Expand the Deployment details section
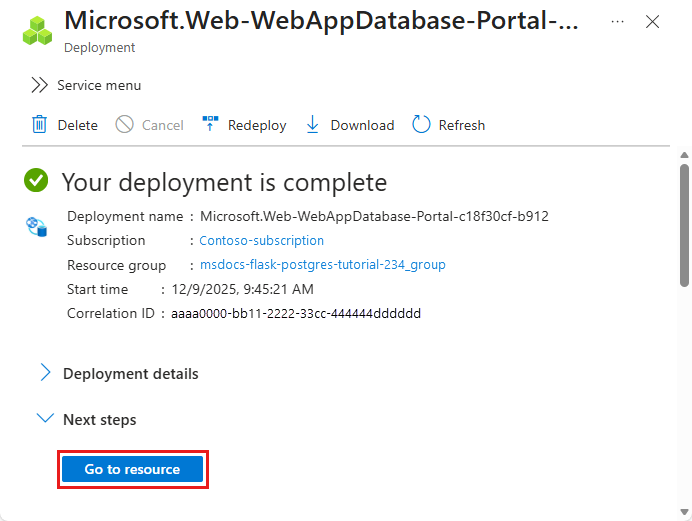Viewport: 692px width, 521px height. [45, 373]
